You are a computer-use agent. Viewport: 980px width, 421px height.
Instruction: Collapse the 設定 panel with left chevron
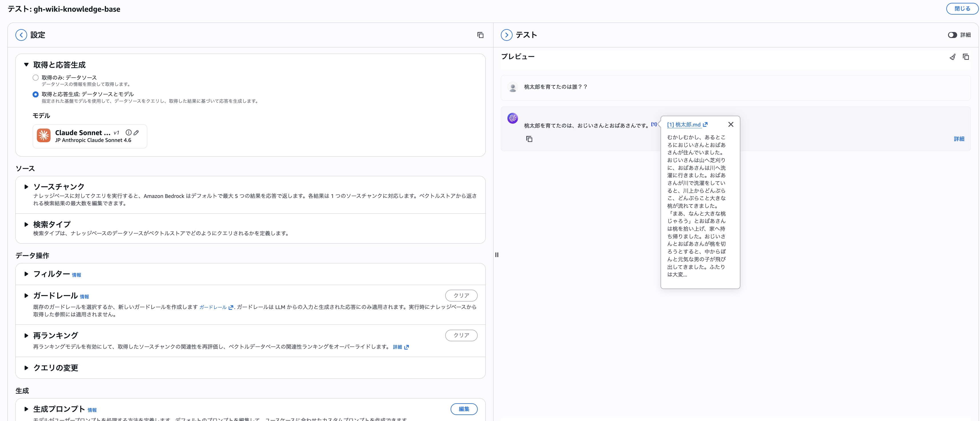[x=21, y=35]
